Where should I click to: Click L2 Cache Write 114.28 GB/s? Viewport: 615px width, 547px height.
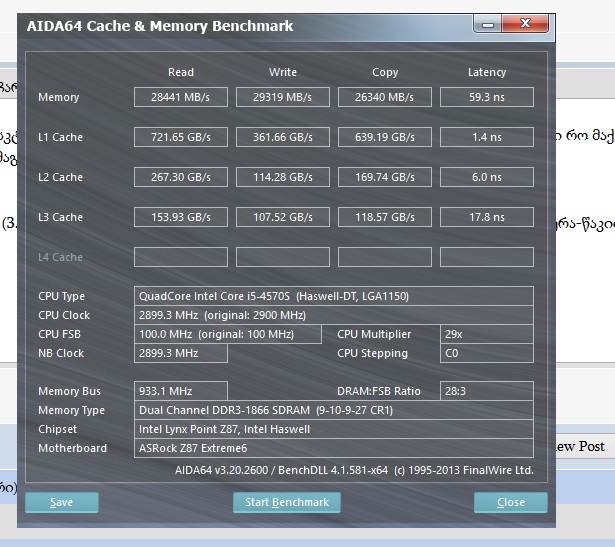point(283,177)
